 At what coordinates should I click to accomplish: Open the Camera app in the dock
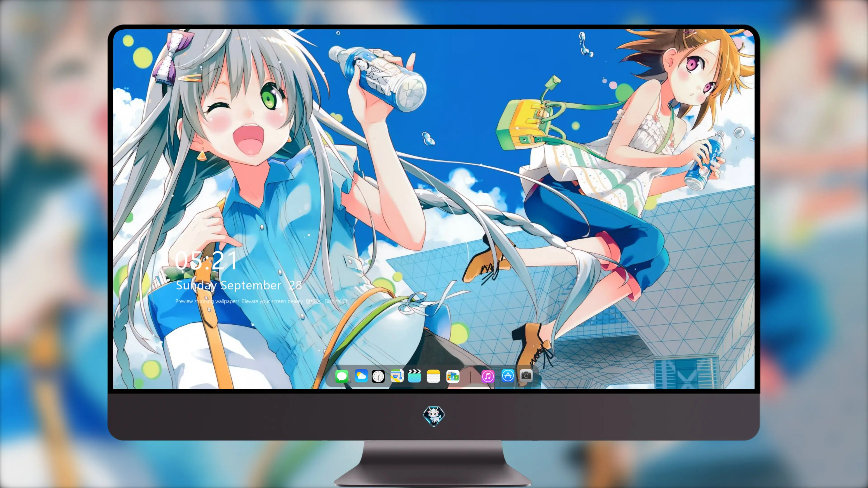pyautogui.click(x=526, y=375)
